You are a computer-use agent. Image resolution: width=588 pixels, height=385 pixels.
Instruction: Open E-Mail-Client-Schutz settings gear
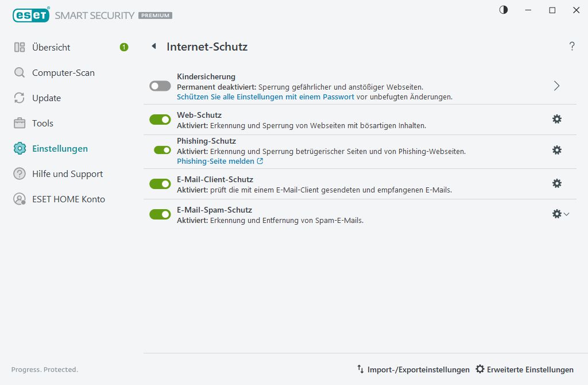(556, 183)
